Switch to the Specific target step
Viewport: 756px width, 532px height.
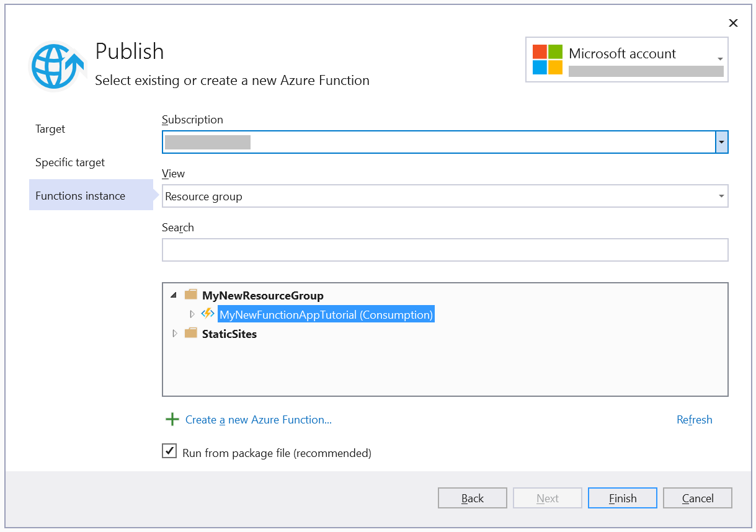69,162
